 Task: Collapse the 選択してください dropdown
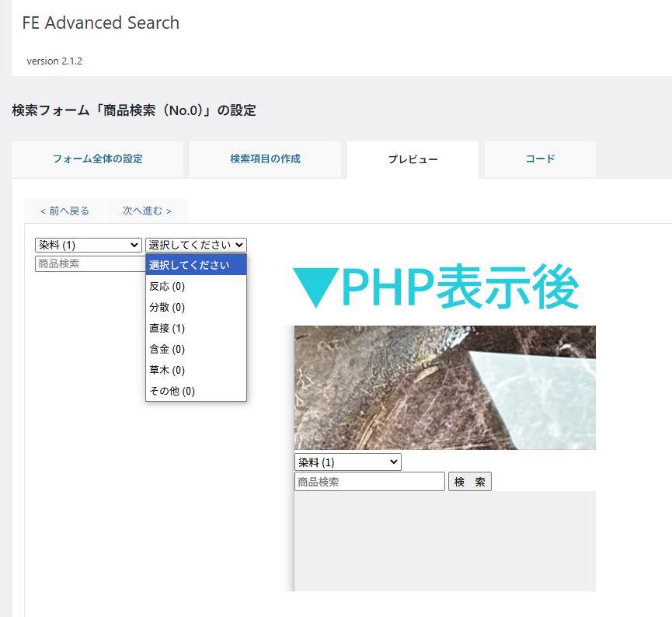pyautogui.click(x=197, y=246)
